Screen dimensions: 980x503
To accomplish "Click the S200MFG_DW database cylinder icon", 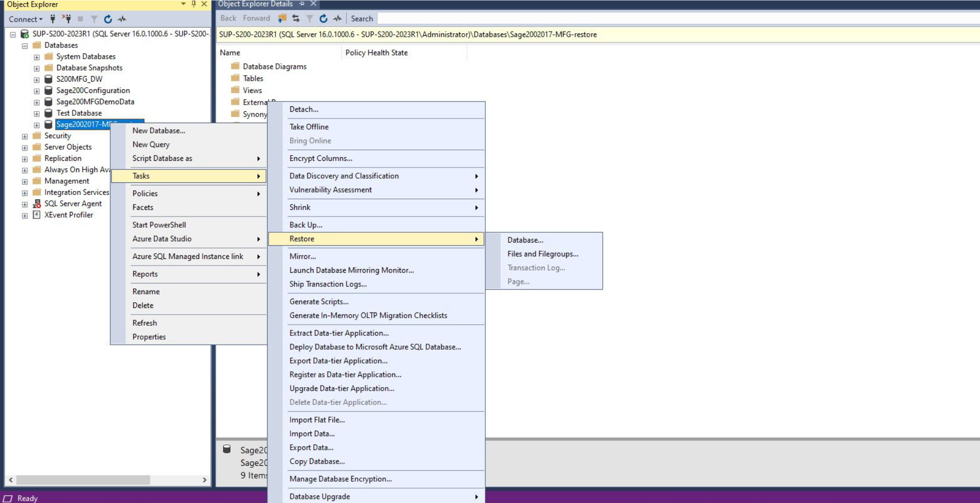I will 48,79.
